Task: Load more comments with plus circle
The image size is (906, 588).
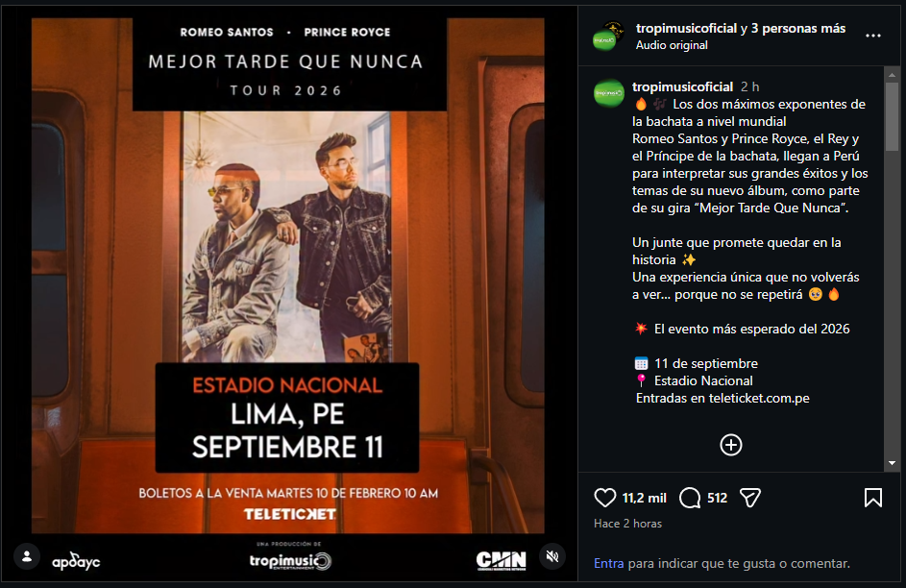Action: (731, 445)
